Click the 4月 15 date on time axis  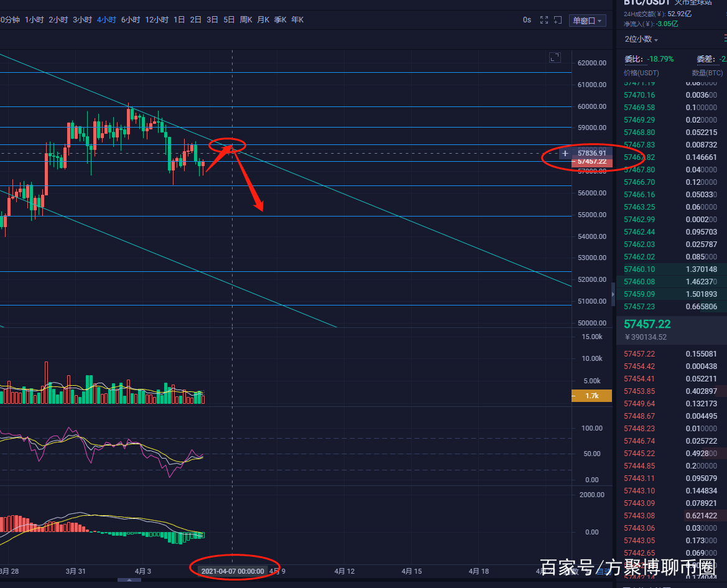point(412,571)
